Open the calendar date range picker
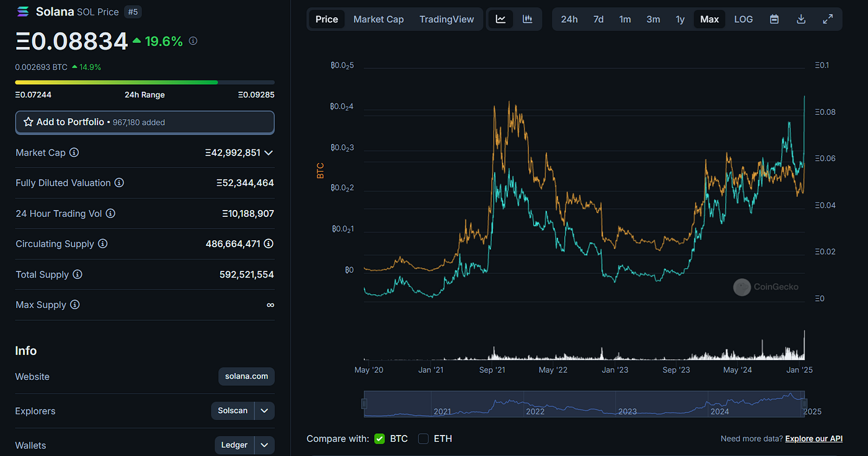 pos(774,19)
